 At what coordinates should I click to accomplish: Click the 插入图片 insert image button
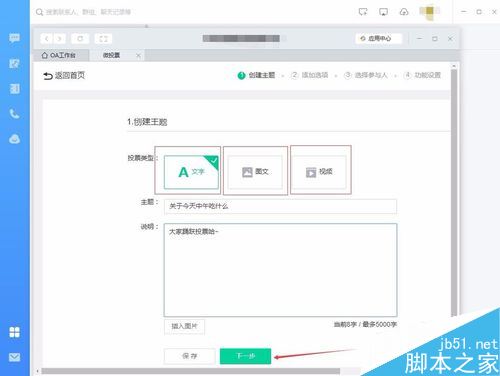184,326
